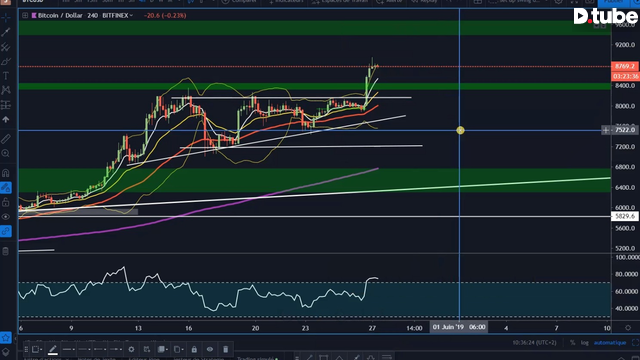Viewport: 640px width, 360px height.
Task: Open drawing settings gear in floating toolbar
Action: pyautogui.click(x=131, y=349)
